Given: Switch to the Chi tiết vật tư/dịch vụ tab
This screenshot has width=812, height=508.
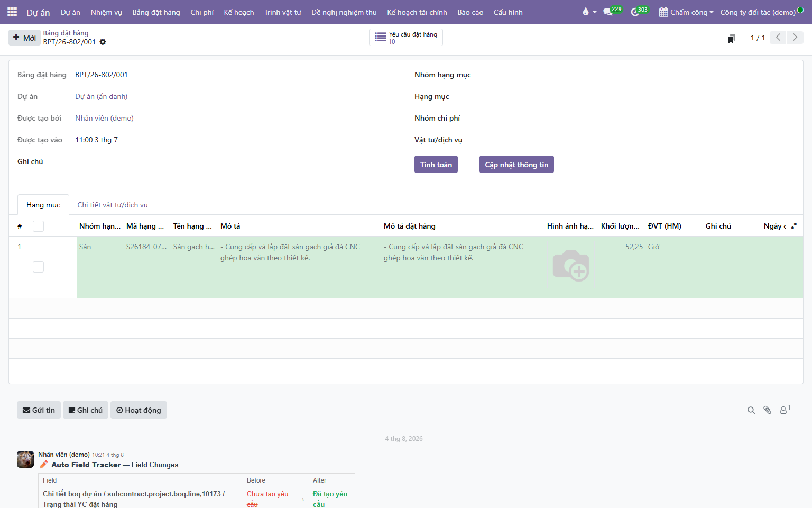Looking at the screenshot, I should tap(113, 205).
